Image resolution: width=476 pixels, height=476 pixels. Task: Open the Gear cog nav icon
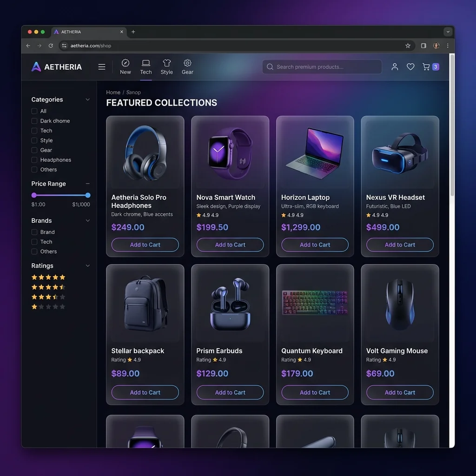point(187,63)
